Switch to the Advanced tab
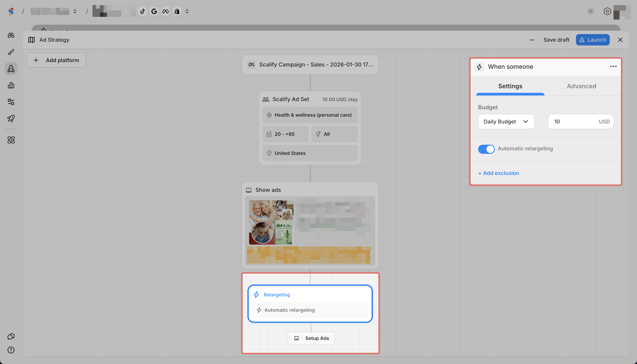The width and height of the screenshot is (637, 364). [x=581, y=86]
